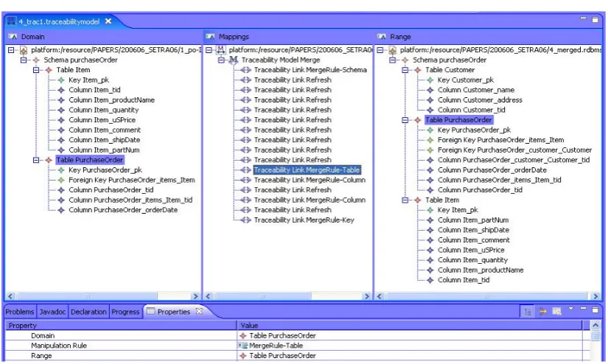Collapse the Domain platform resource root
The height and width of the screenshot is (364, 608).
11,50
